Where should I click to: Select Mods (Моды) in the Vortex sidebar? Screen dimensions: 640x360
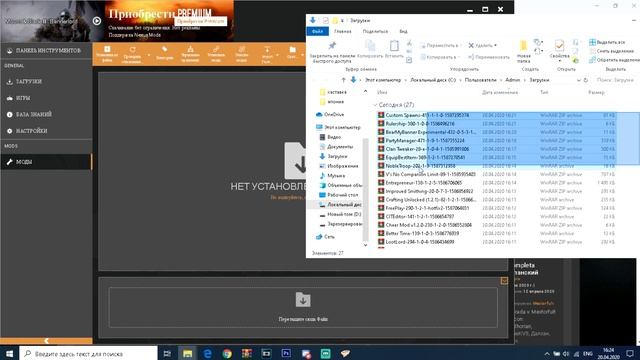coord(46,162)
